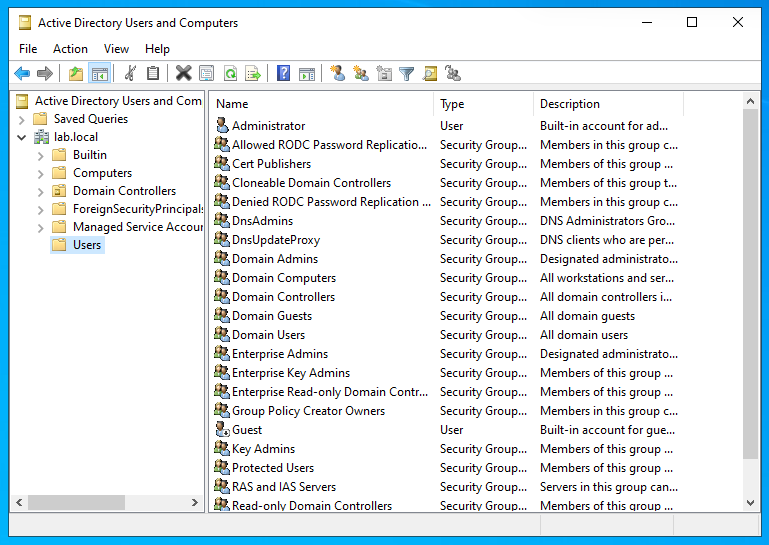Sort by the Name column header
Image resolution: width=769 pixels, height=545 pixels.
pos(322,104)
